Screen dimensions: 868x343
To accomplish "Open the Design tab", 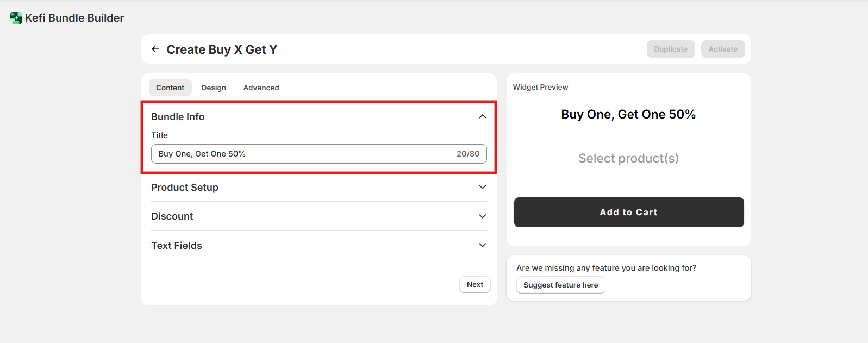I will pos(214,88).
